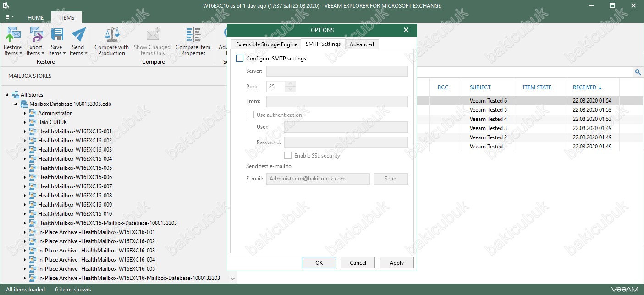Click the Send Items paper plane icon
This screenshot has height=295, width=644.
(x=78, y=35)
